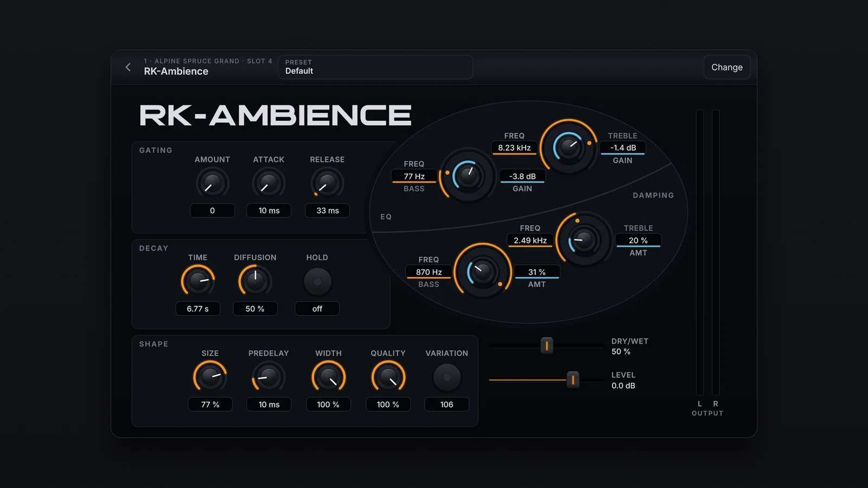
Task: Click the Hold value field showing off
Action: (317, 309)
